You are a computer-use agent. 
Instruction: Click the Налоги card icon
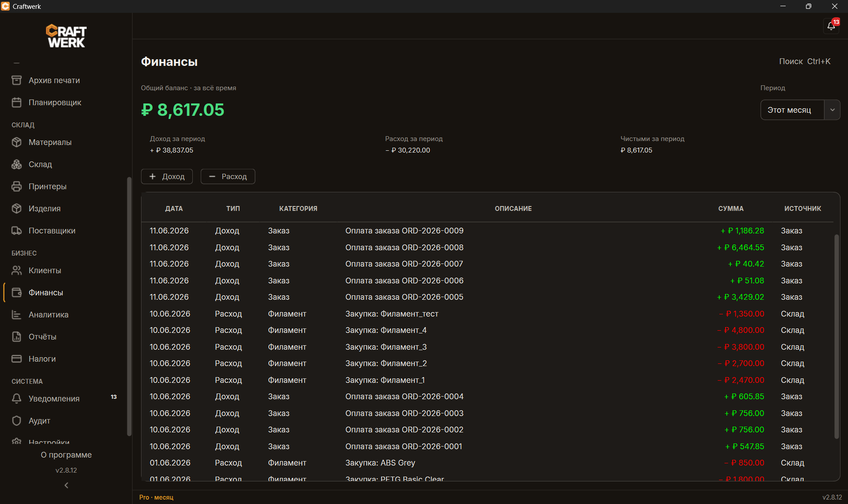16,359
